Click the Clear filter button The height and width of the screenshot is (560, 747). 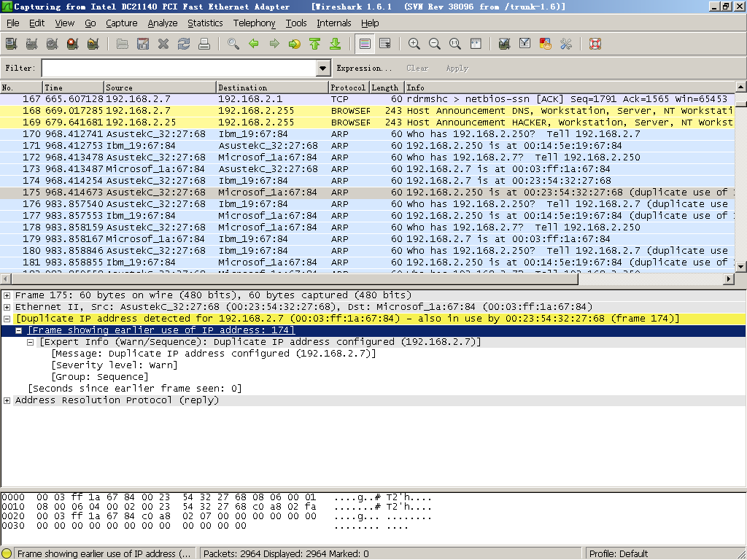pyautogui.click(x=417, y=68)
